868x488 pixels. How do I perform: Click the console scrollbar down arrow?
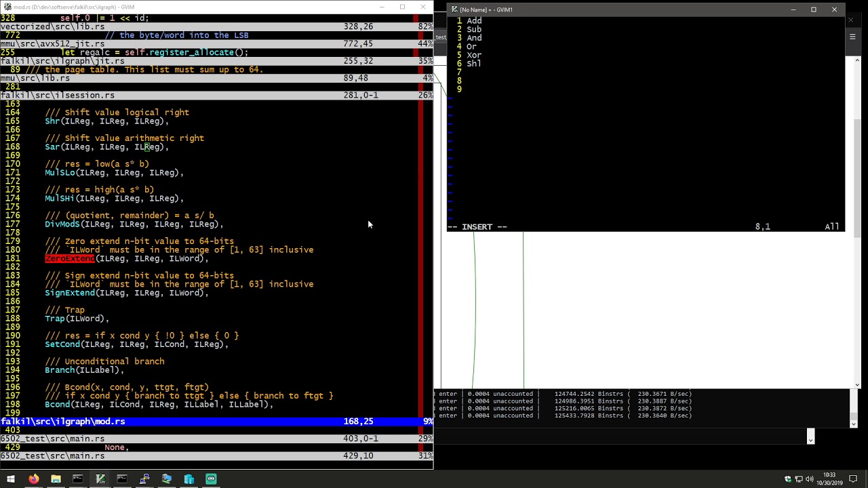(x=853, y=424)
